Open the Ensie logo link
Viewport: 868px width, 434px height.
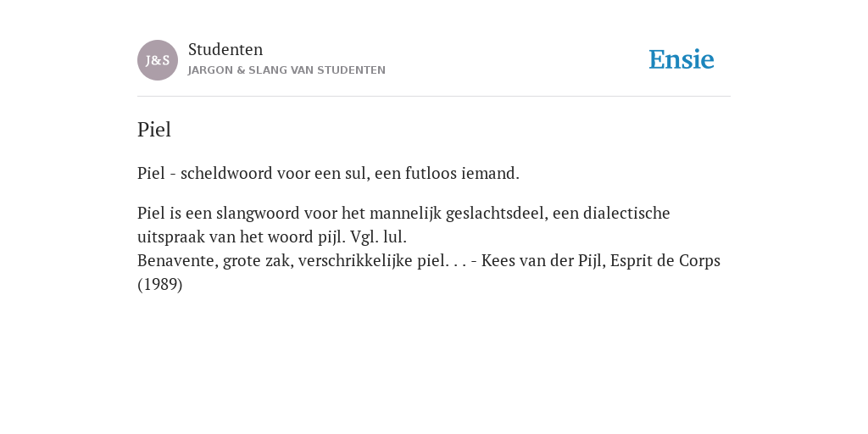point(682,59)
